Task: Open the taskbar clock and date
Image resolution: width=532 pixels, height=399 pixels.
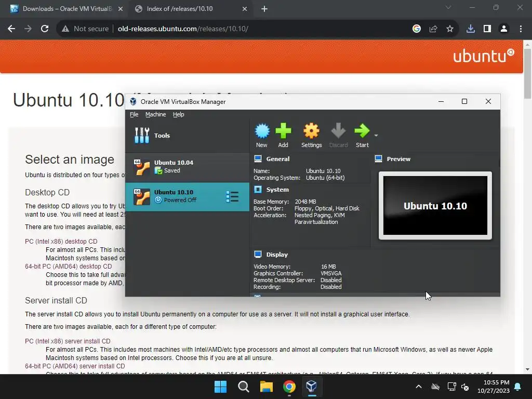Action: (x=494, y=387)
